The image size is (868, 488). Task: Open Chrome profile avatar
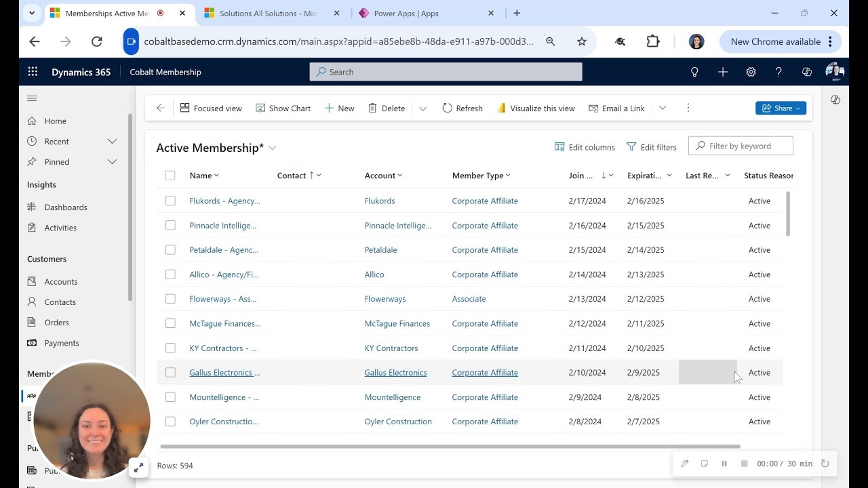point(696,41)
